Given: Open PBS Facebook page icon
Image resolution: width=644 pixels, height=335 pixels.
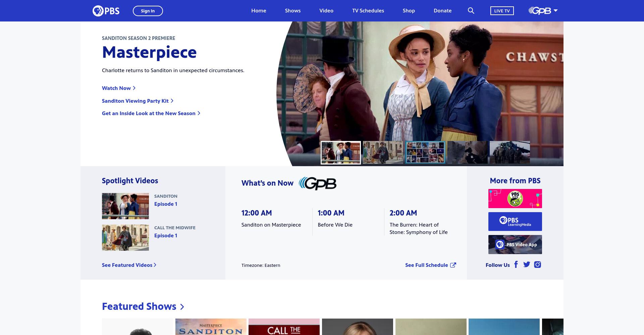Looking at the screenshot, I should pos(516,265).
